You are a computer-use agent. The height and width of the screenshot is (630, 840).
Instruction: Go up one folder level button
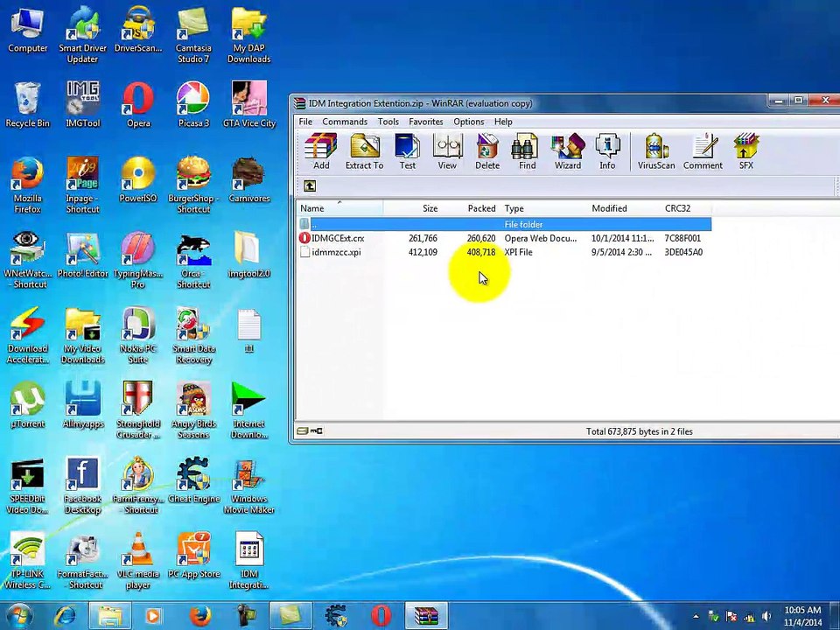310,185
